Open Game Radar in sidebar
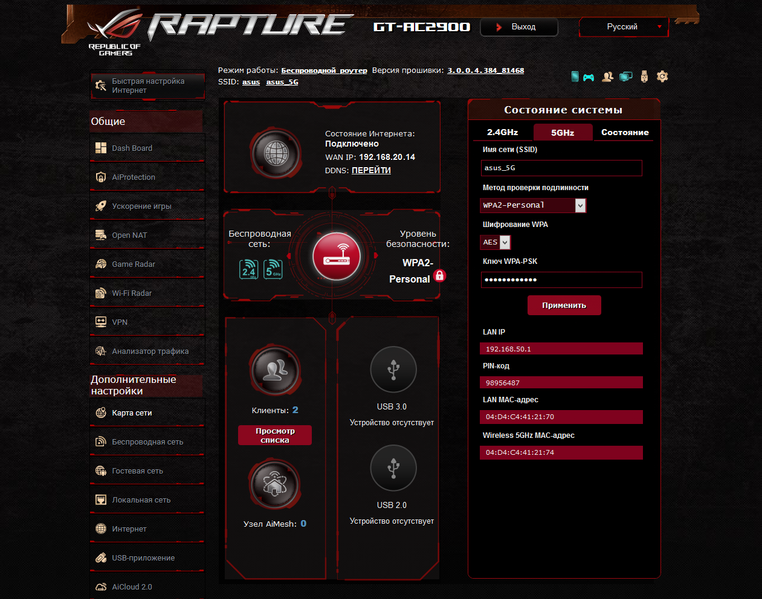 click(147, 264)
